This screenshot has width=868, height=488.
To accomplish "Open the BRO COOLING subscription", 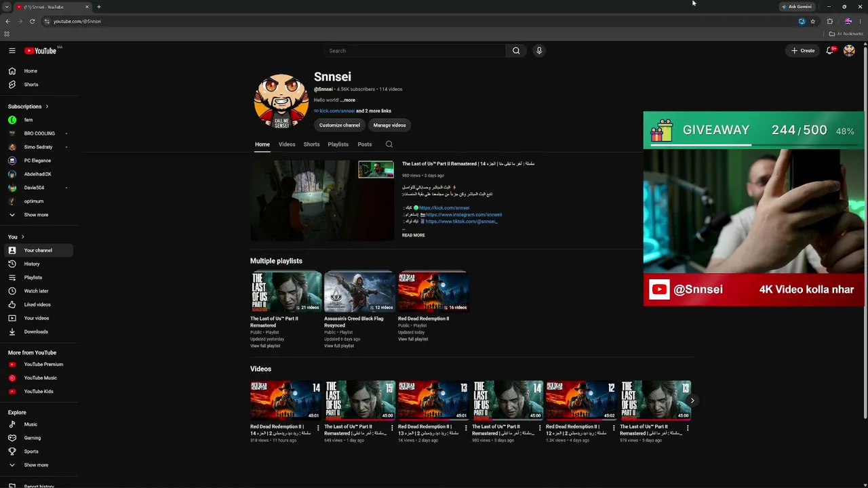I will coord(39,134).
